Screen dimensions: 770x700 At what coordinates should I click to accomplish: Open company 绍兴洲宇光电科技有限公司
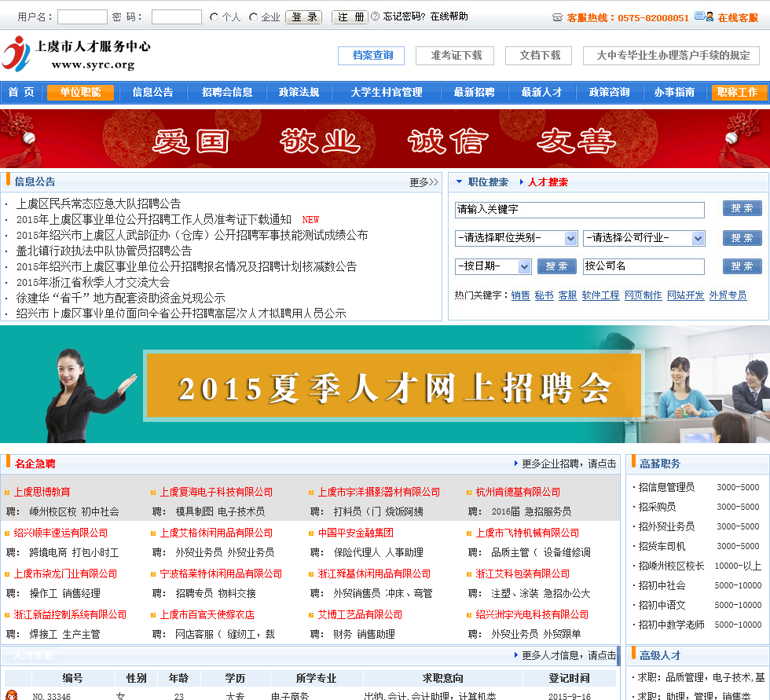tap(532, 614)
